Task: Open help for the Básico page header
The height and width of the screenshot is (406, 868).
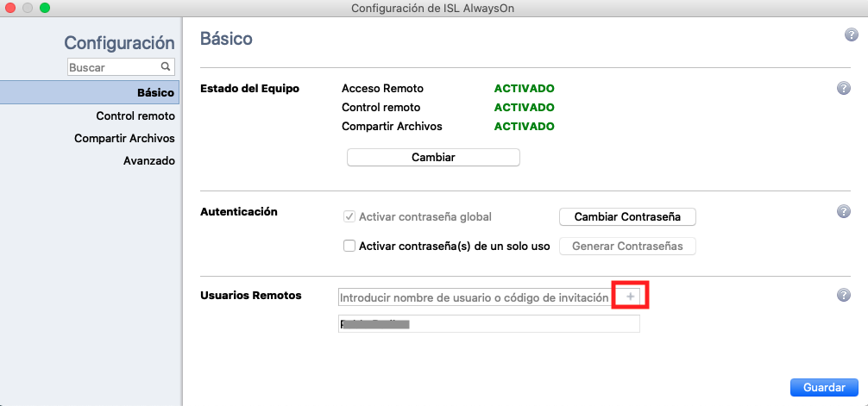Action: click(x=851, y=34)
